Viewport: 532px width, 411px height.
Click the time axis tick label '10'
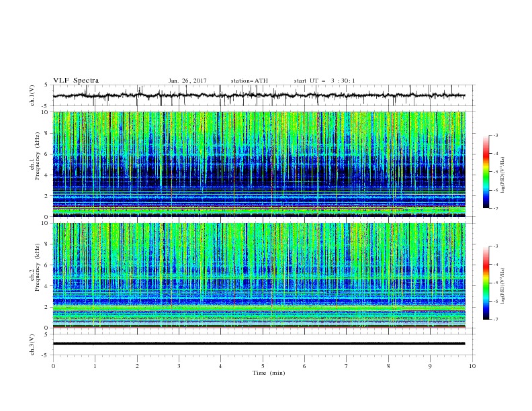pos(472,366)
